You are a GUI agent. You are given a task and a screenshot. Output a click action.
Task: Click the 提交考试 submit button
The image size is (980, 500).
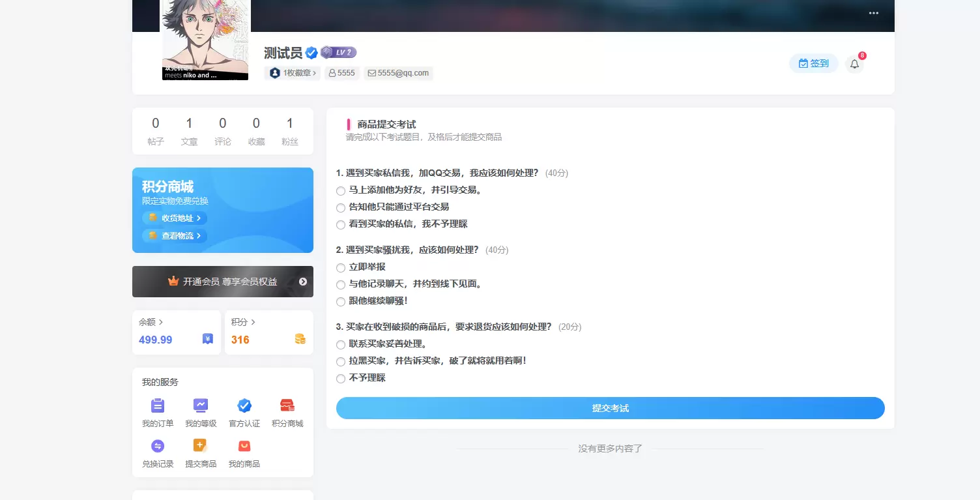pos(611,408)
